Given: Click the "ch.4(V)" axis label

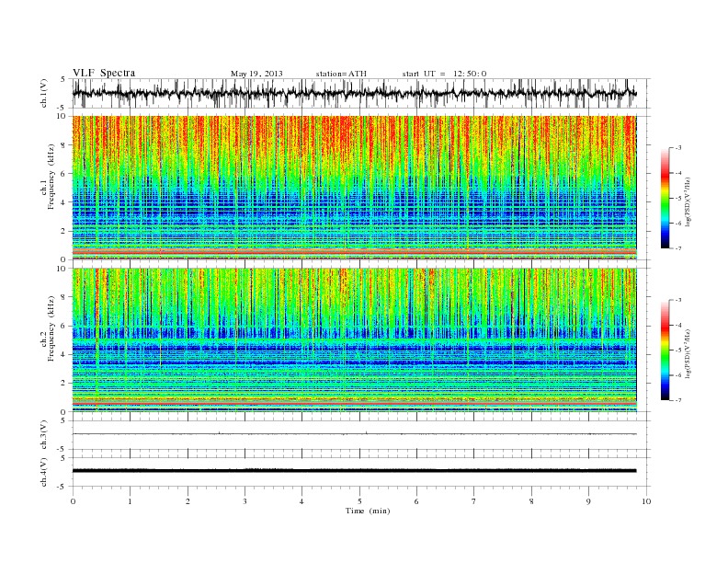Looking at the screenshot, I should pyautogui.click(x=43, y=472).
